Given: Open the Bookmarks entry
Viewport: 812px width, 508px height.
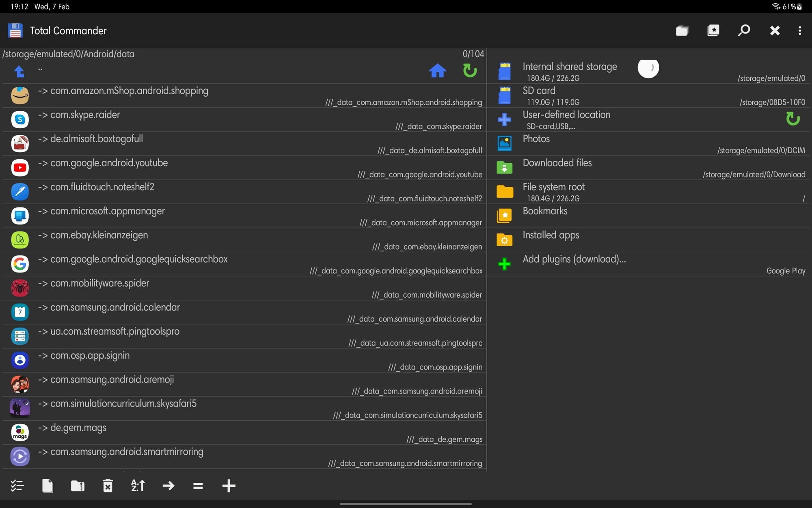Looking at the screenshot, I should tap(649, 216).
